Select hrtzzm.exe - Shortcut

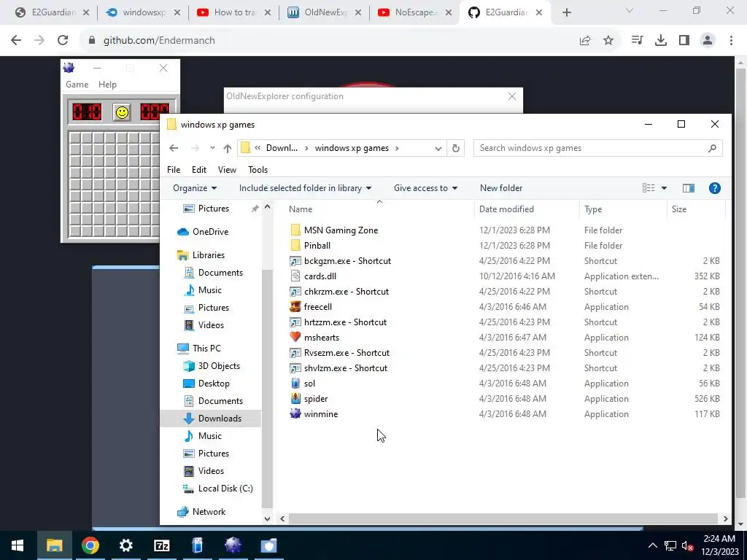pyautogui.click(x=345, y=322)
